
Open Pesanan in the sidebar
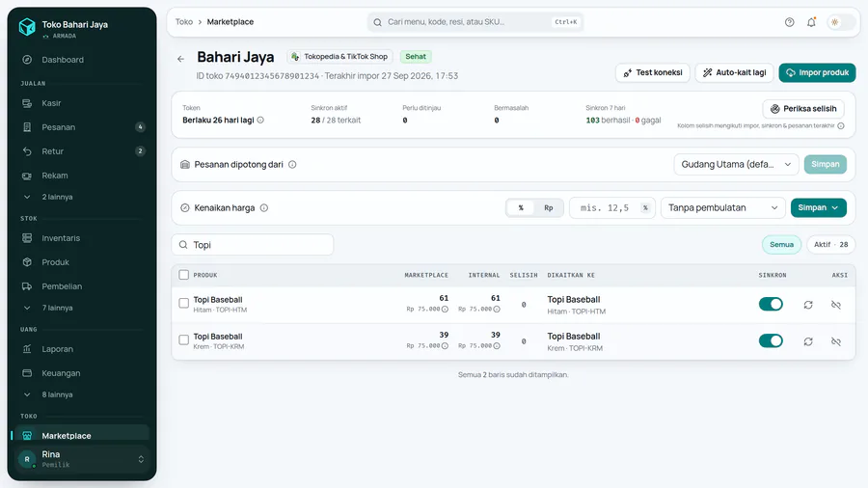coord(81,127)
